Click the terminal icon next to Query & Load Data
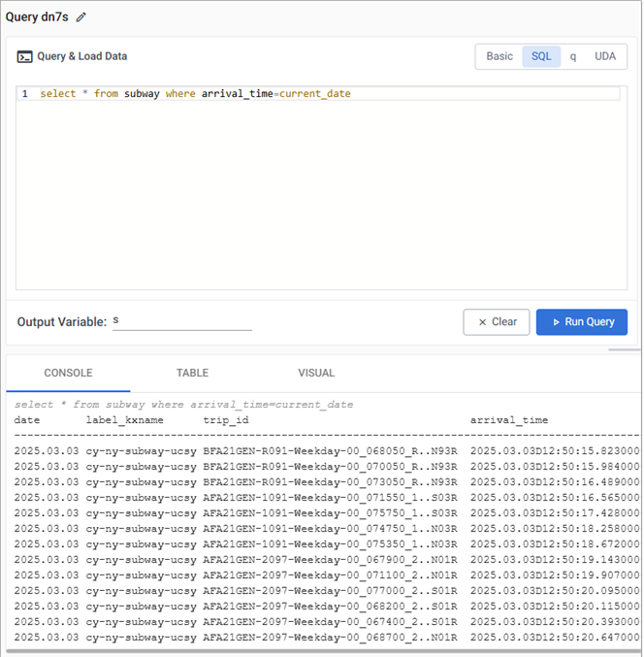Image resolution: width=644 pixels, height=657 pixels. click(x=25, y=56)
